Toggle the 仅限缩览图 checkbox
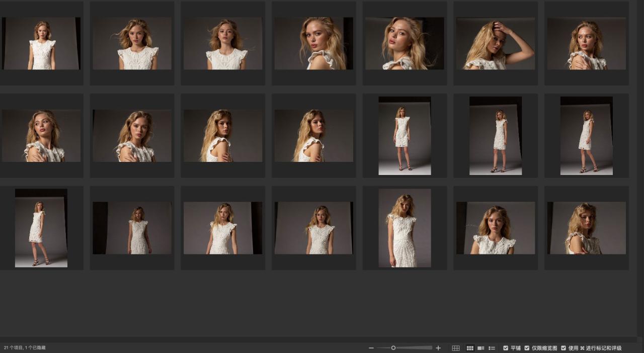The image size is (644, 353). tap(527, 348)
